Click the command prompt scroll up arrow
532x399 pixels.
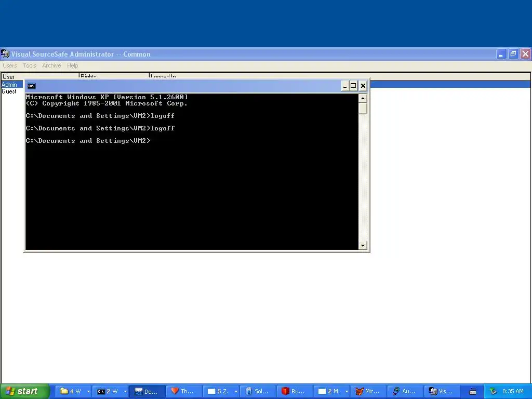pyautogui.click(x=363, y=98)
